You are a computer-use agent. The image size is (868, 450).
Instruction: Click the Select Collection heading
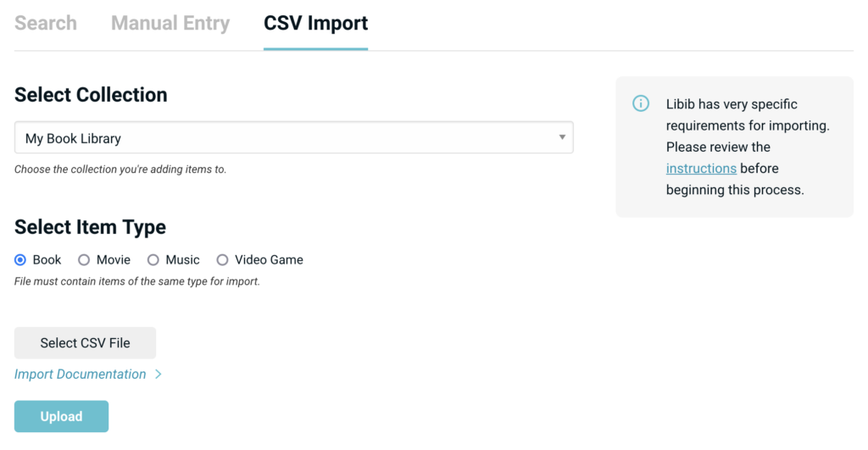(x=91, y=95)
